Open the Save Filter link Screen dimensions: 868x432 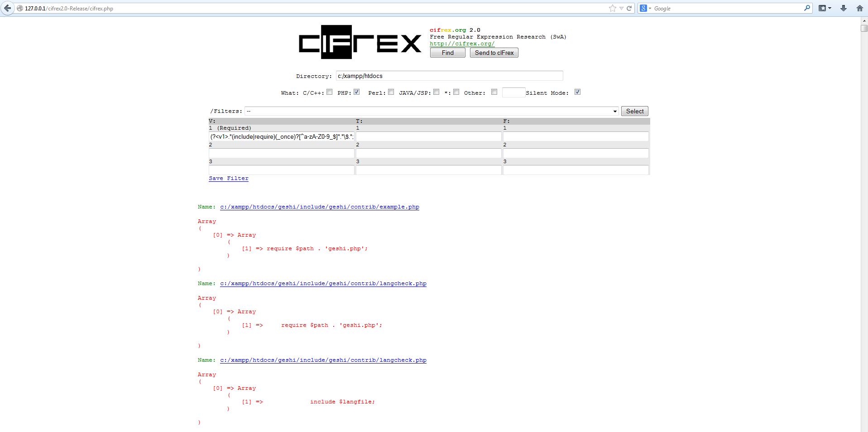click(228, 179)
